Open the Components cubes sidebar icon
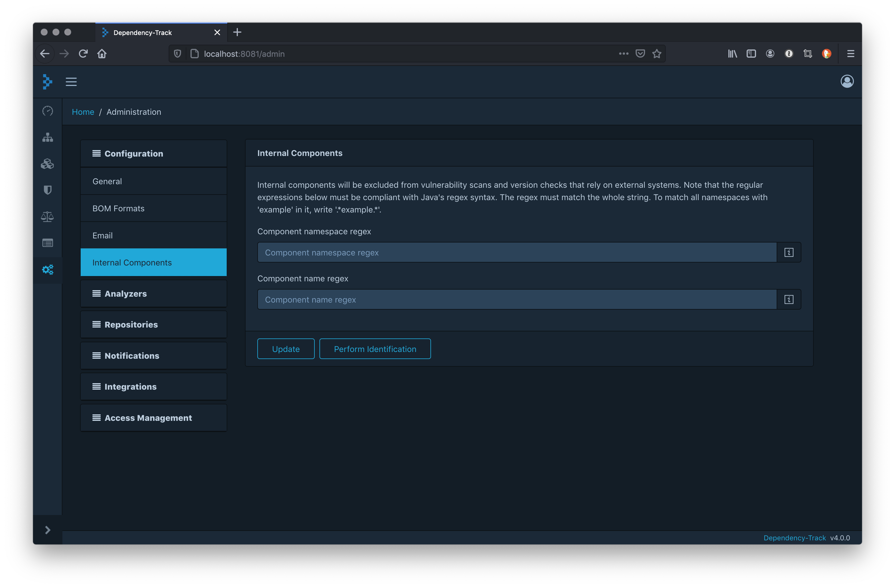This screenshot has width=895, height=588. click(47, 164)
